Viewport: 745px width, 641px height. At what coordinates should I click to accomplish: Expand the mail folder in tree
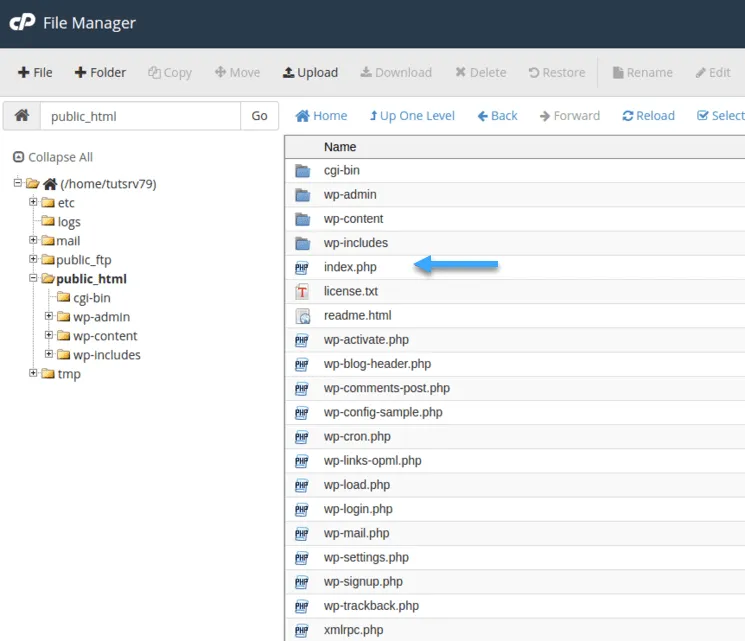(33, 239)
